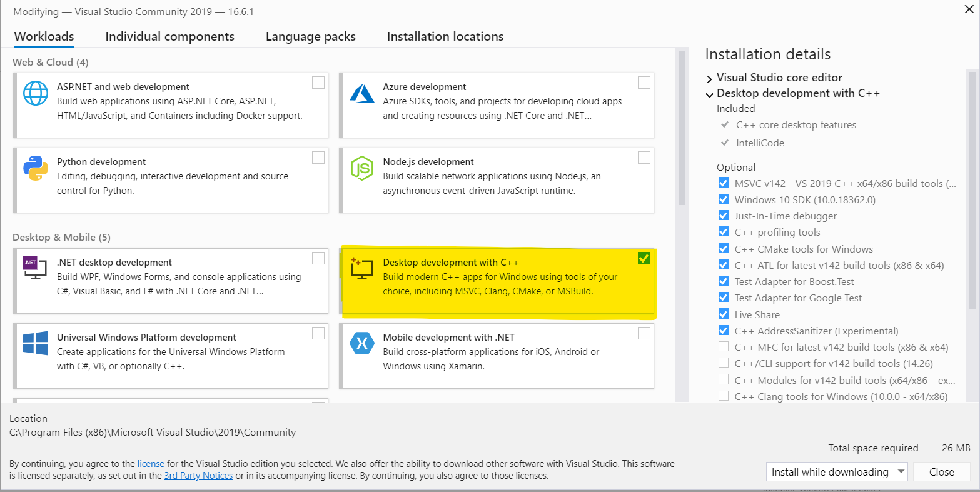Click the IntelliCode included item
This screenshot has width=980, height=492.
[x=760, y=143]
